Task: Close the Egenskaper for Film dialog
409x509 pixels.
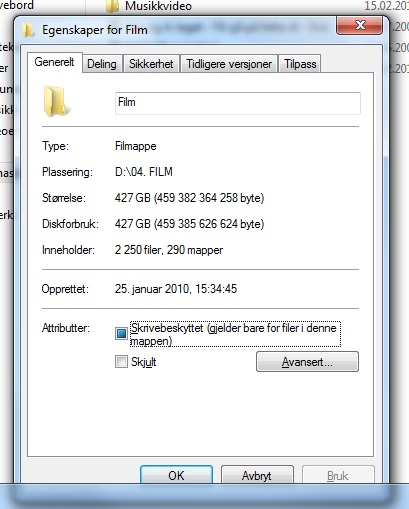Action: (x=359, y=25)
